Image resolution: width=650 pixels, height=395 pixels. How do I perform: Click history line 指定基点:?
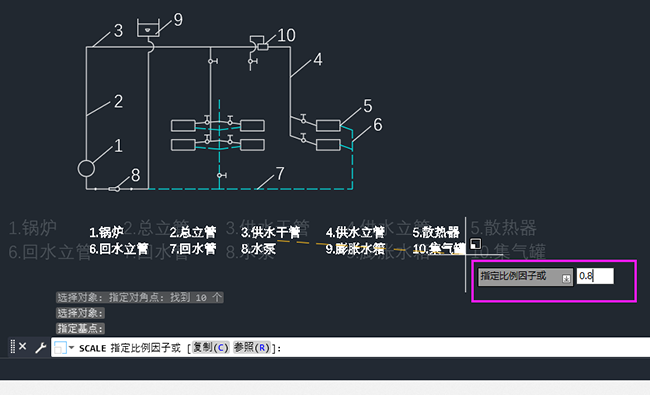click(x=80, y=329)
